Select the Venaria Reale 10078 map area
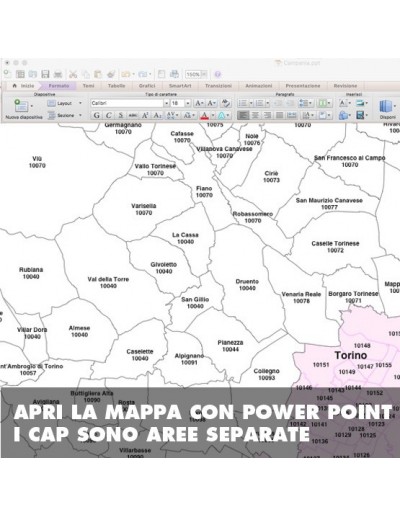Screen dimensions: 400x517 (301, 297)
